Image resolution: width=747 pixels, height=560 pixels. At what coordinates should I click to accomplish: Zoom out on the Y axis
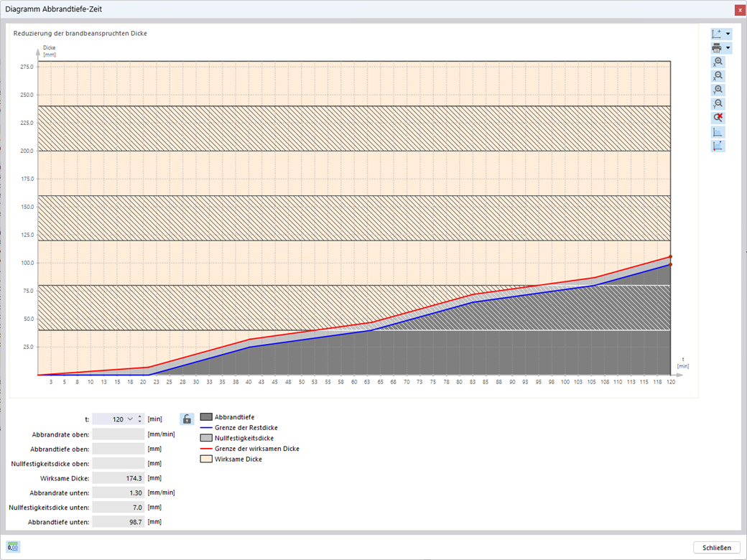718,104
